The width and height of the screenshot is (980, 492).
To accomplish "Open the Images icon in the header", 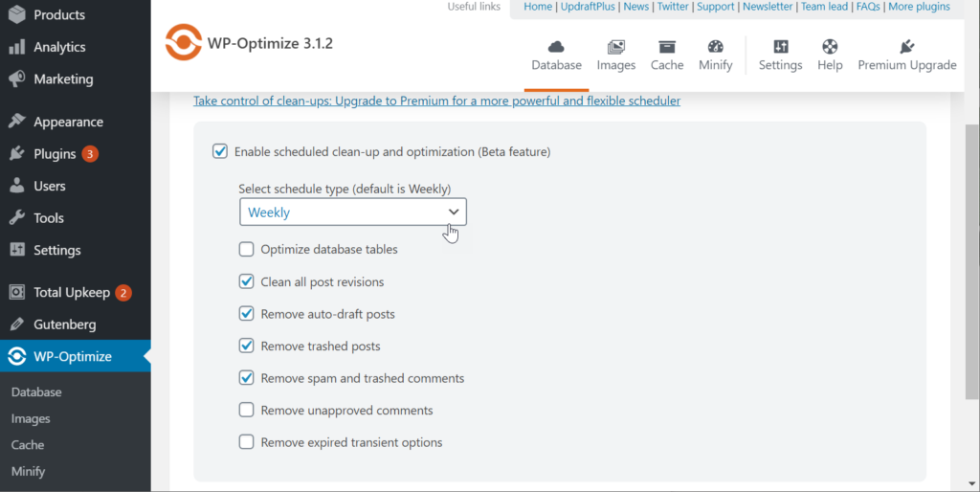I will [x=615, y=47].
